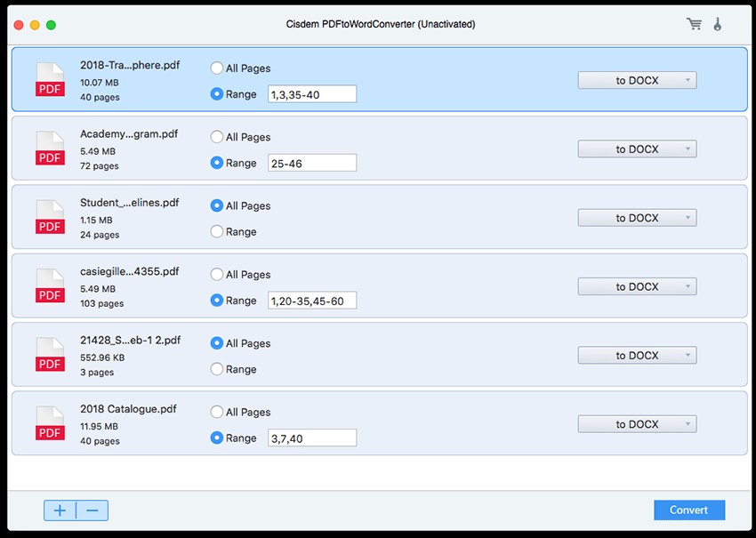The width and height of the screenshot is (756, 538).
Task: Click the Convert button
Action: coord(689,510)
